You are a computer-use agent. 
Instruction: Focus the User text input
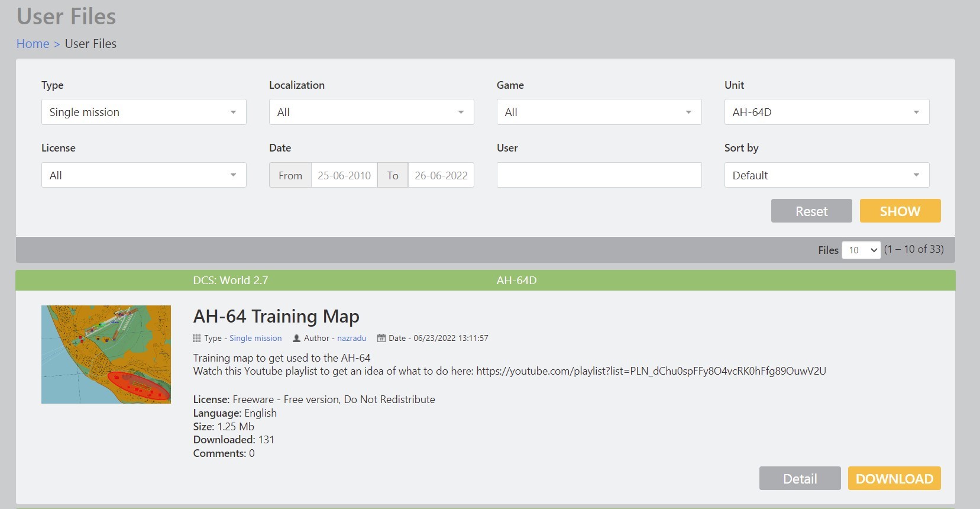click(599, 175)
